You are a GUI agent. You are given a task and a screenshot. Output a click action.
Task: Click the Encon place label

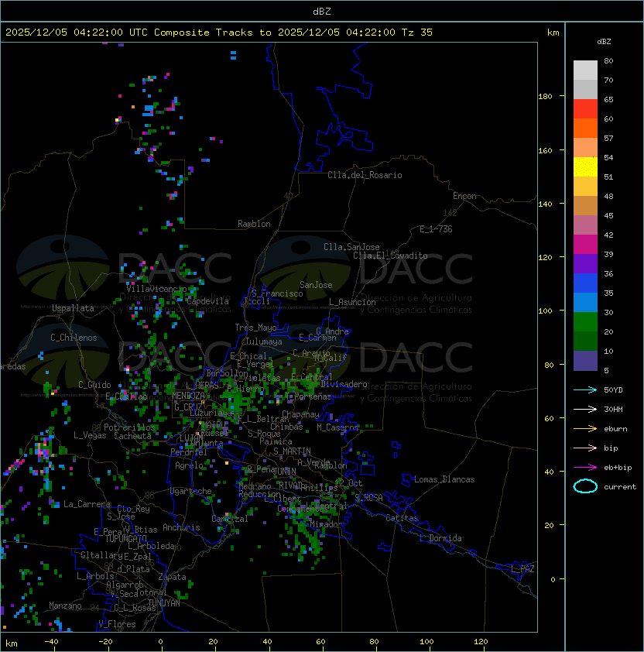(464, 196)
